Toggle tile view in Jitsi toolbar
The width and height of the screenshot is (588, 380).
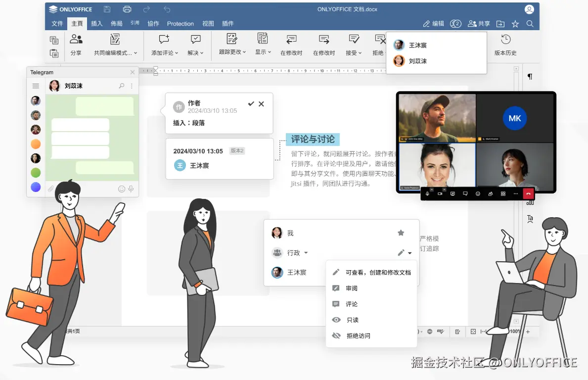[503, 193]
